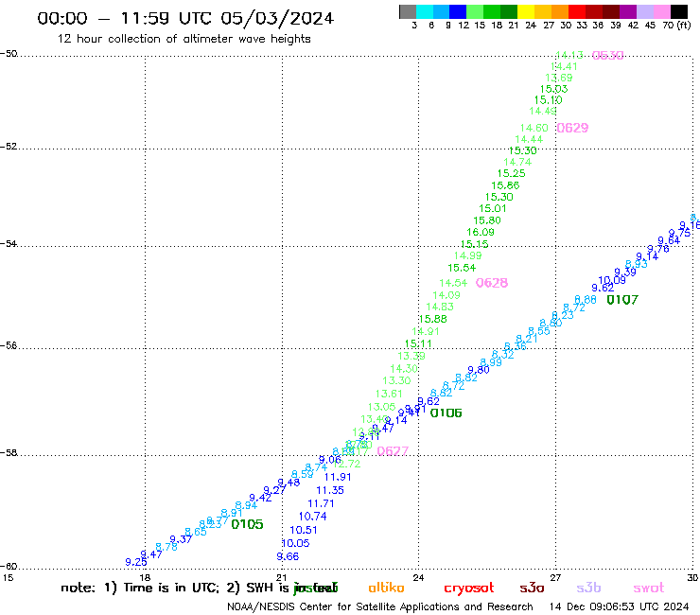Click the wave height value 10.51
Viewport: 700px width, 615px height.
tap(304, 530)
